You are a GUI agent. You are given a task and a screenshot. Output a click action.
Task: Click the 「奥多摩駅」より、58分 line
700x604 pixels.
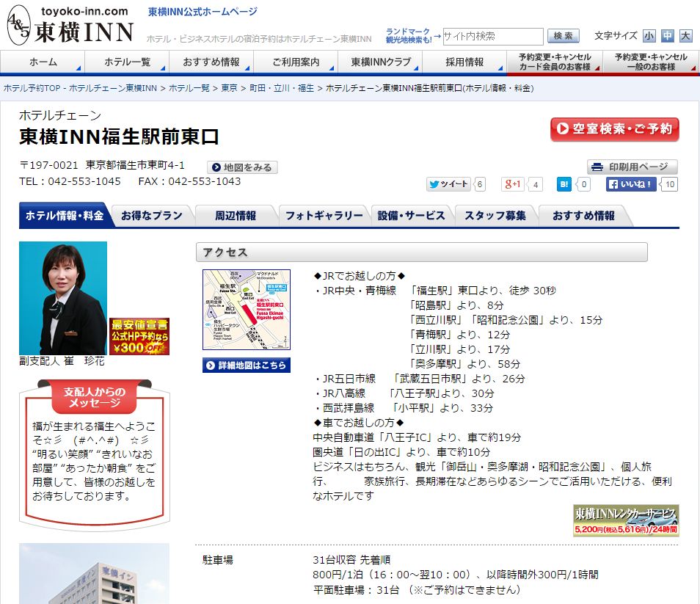coord(464,364)
